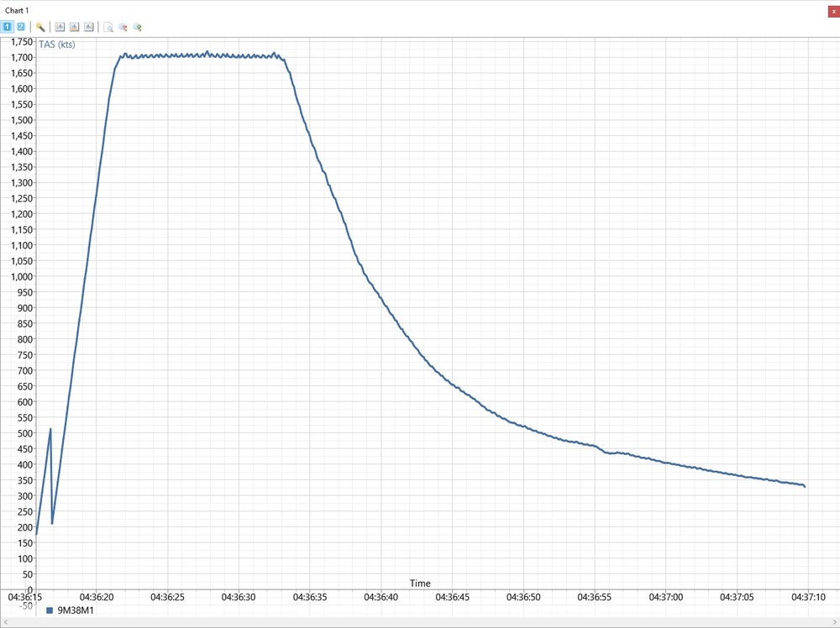Click the Time axis title
The image size is (840, 628).
coord(420,583)
